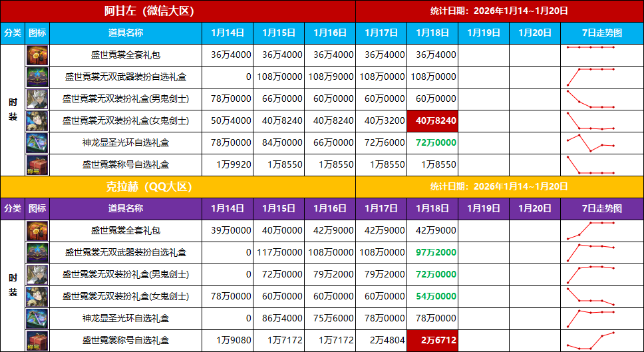Click the purple 道具名称 column header
The image size is (644, 352).
(x=126, y=209)
